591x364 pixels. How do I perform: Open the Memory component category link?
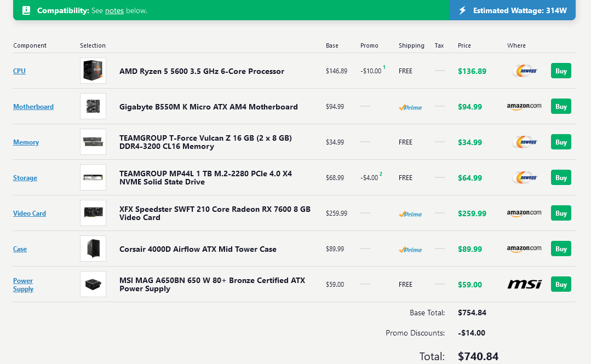click(x=26, y=142)
